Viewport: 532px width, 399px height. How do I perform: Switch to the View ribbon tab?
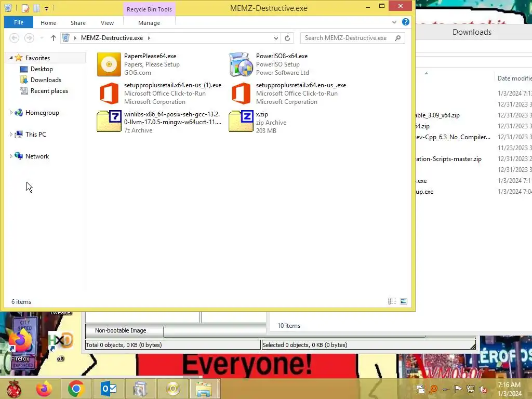coord(107,23)
